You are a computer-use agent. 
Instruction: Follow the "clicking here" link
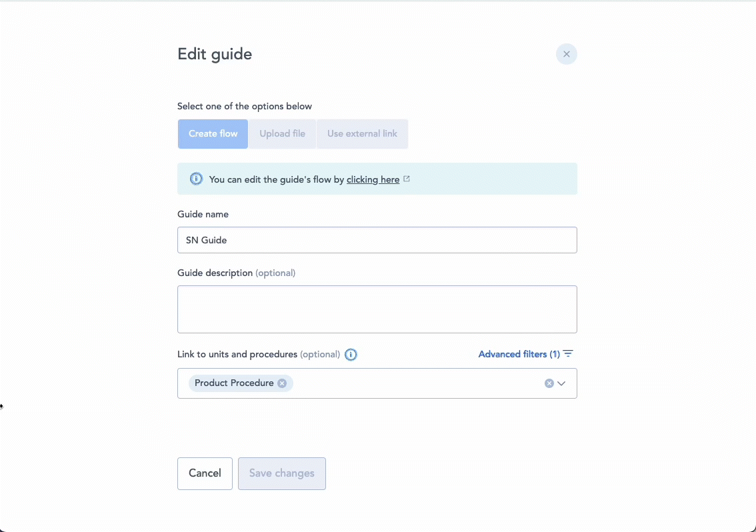(x=373, y=179)
